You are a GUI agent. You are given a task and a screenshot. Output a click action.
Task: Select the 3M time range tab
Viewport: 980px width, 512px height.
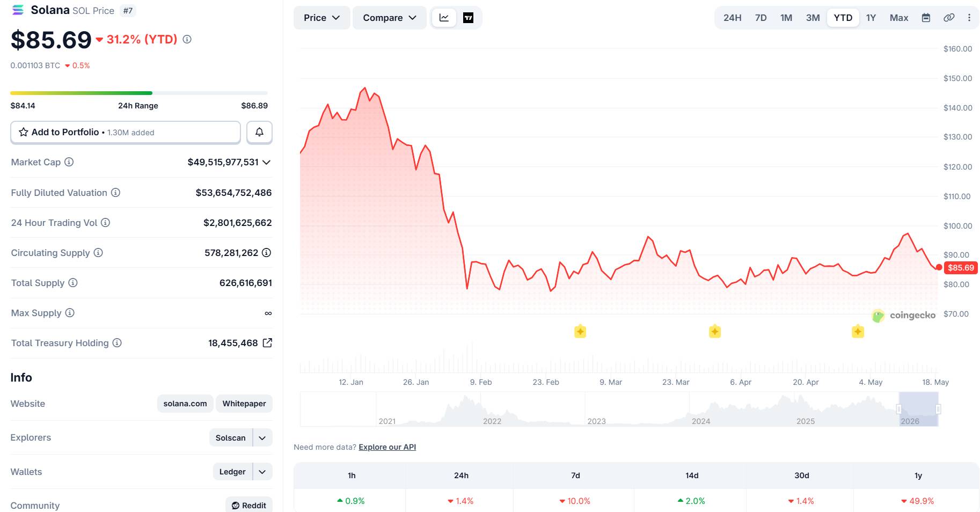813,18
